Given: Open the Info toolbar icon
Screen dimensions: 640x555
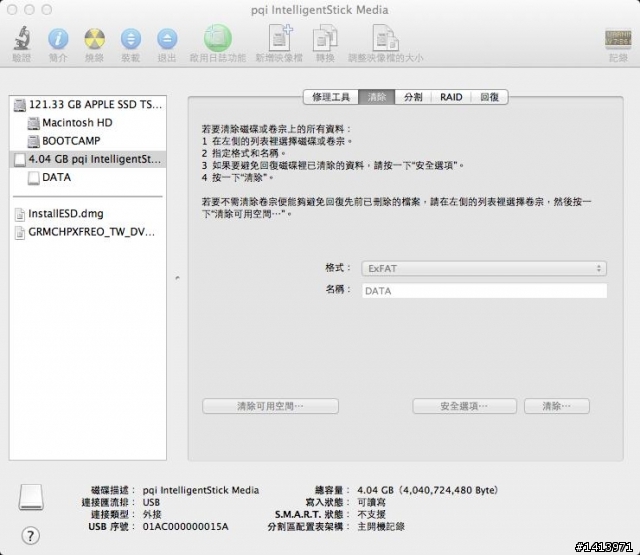Looking at the screenshot, I should (58, 39).
